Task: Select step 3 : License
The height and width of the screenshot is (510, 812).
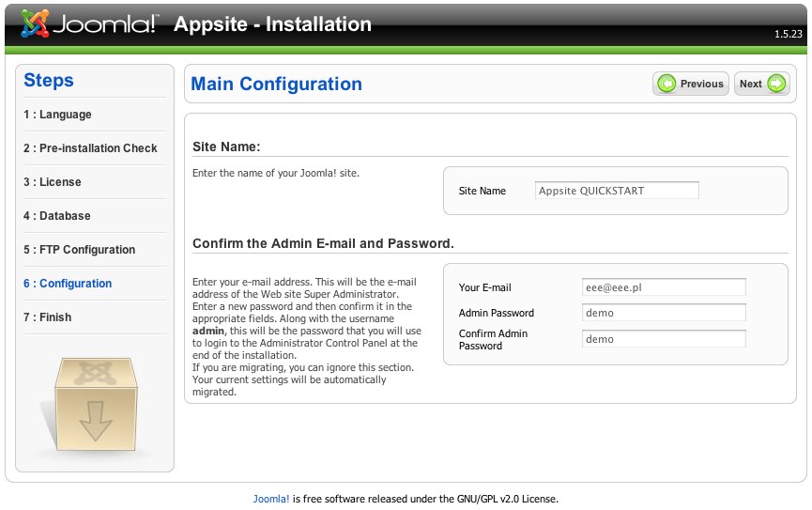Action: 53,182
